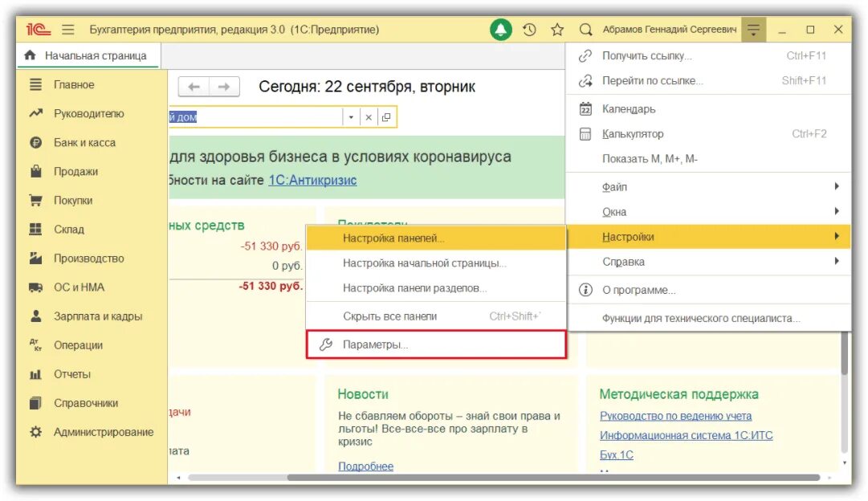The width and height of the screenshot is (868, 501).
Task: Select Скрыть все панели item
Action: point(436,316)
